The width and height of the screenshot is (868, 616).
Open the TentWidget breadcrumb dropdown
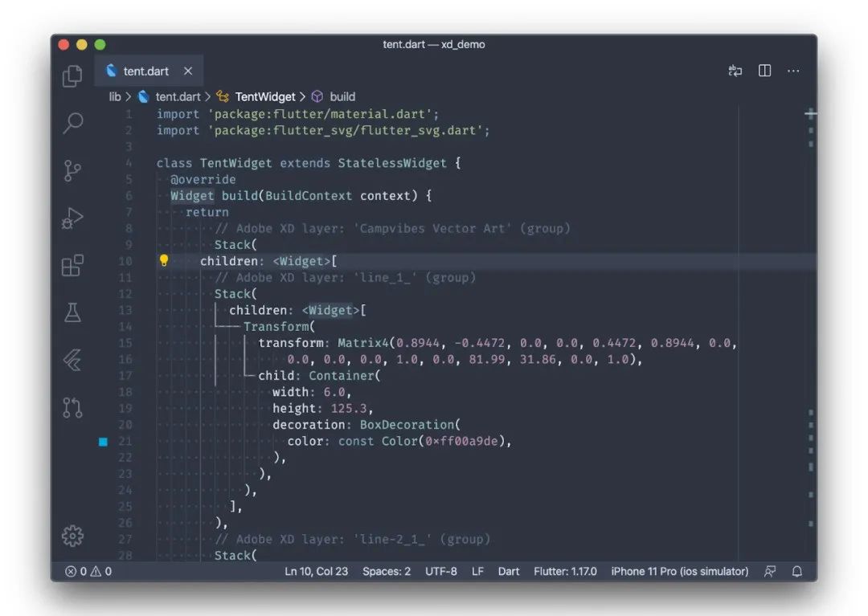click(265, 96)
